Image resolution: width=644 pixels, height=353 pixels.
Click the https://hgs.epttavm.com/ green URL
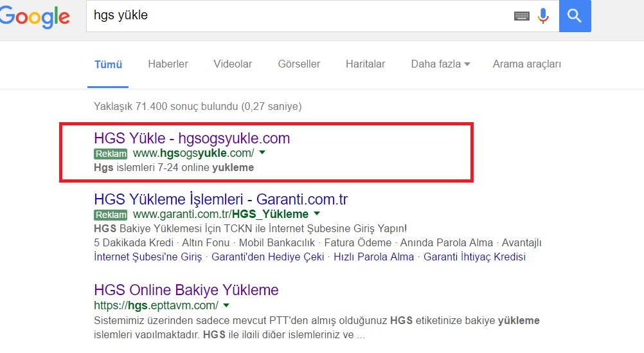[156, 306]
